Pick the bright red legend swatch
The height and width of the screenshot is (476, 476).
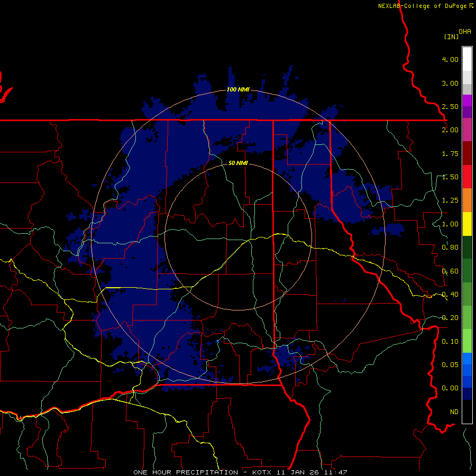coord(467,177)
